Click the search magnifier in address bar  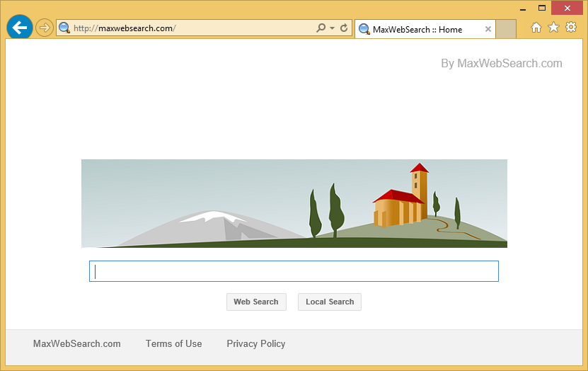(x=321, y=28)
